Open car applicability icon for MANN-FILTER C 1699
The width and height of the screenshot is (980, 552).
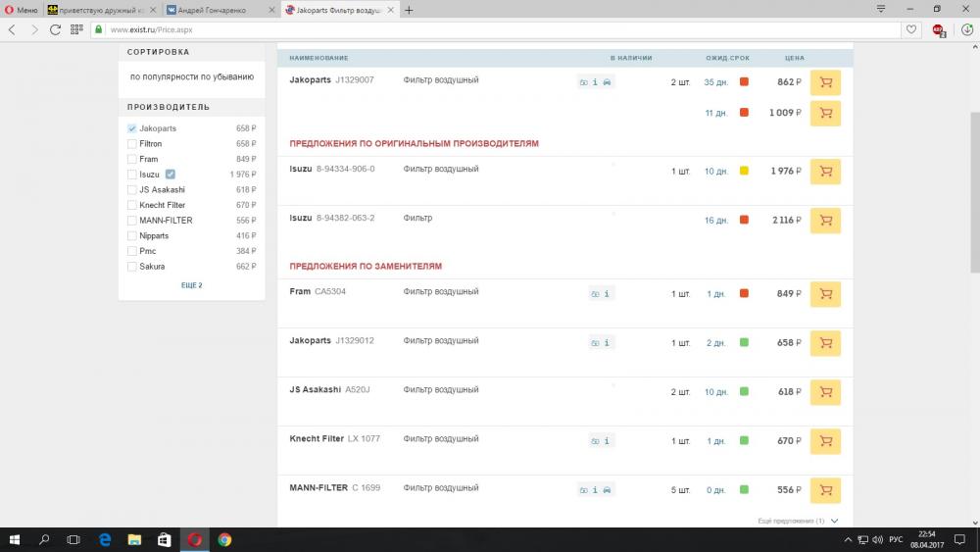607,489
